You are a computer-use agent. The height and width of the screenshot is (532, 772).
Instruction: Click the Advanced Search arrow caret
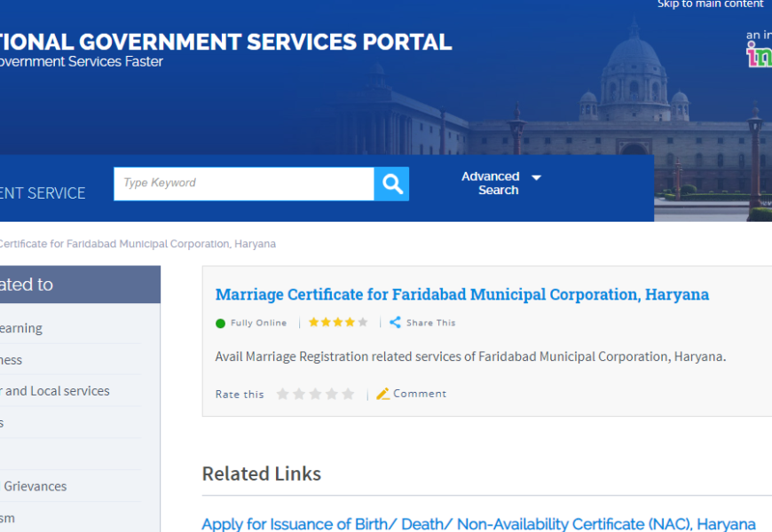(536, 177)
